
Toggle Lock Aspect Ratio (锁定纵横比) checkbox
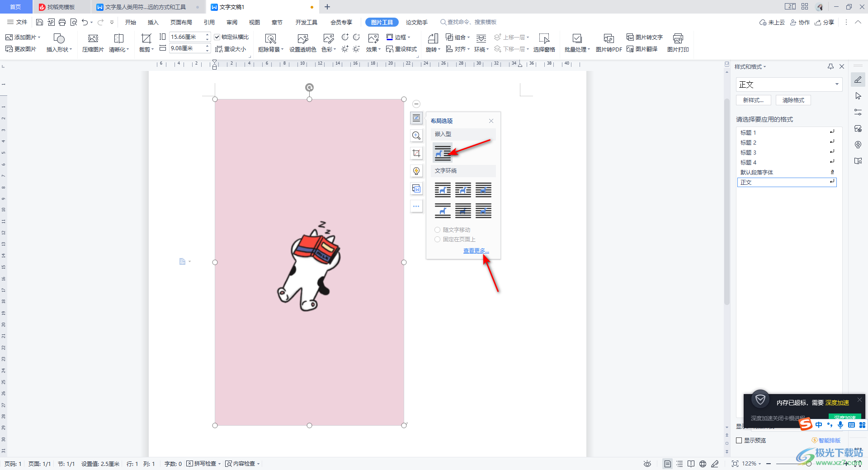(217, 37)
